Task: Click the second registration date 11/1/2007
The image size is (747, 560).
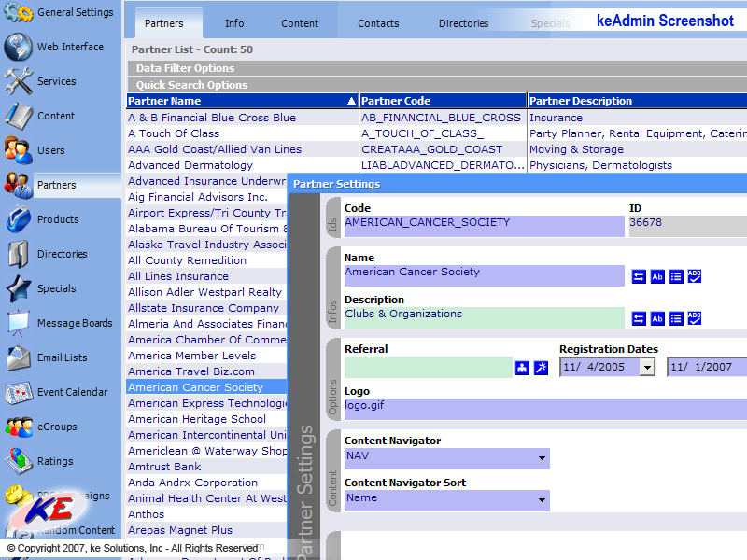Action: tap(707, 367)
